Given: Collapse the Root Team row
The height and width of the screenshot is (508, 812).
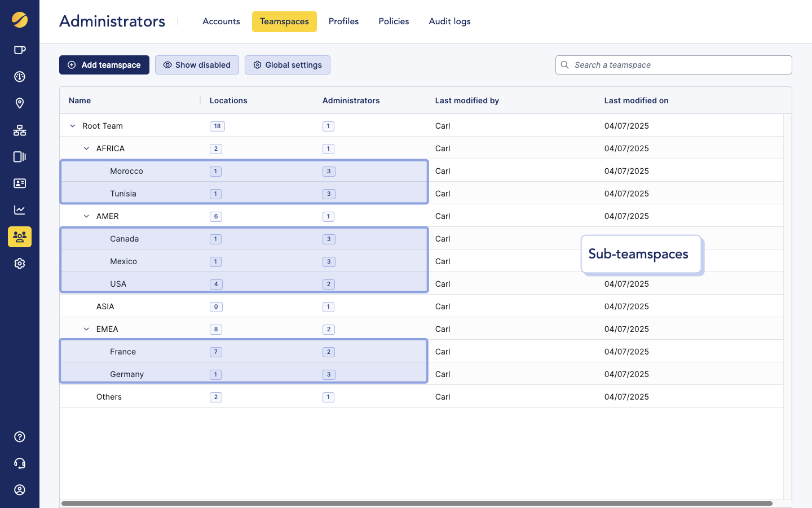Looking at the screenshot, I should pos(72,125).
